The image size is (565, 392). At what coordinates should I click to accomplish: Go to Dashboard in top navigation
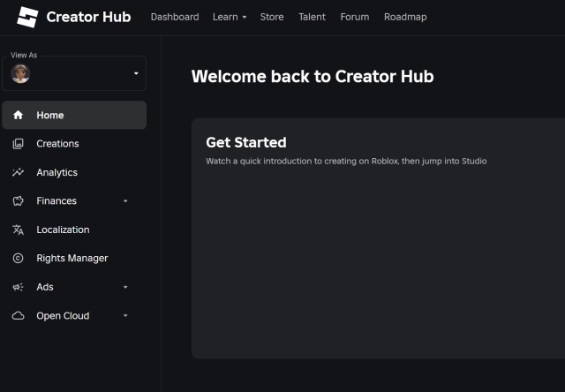(175, 17)
